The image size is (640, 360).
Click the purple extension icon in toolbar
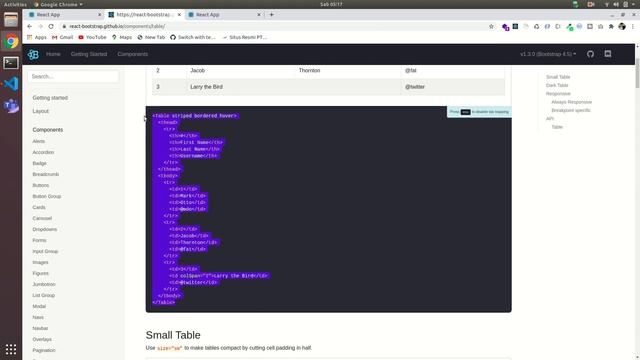[505, 27]
